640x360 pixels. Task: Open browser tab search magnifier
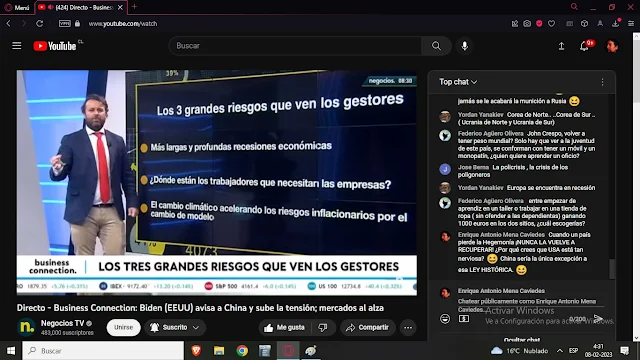click(574, 7)
